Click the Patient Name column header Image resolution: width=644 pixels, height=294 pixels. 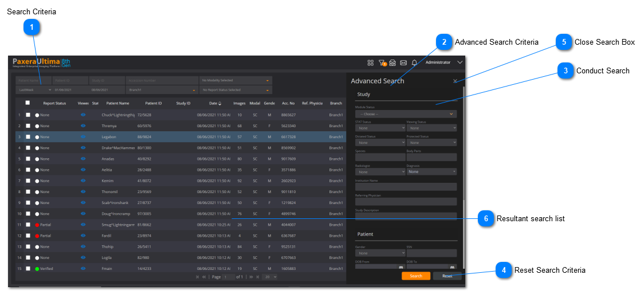pyautogui.click(x=117, y=103)
